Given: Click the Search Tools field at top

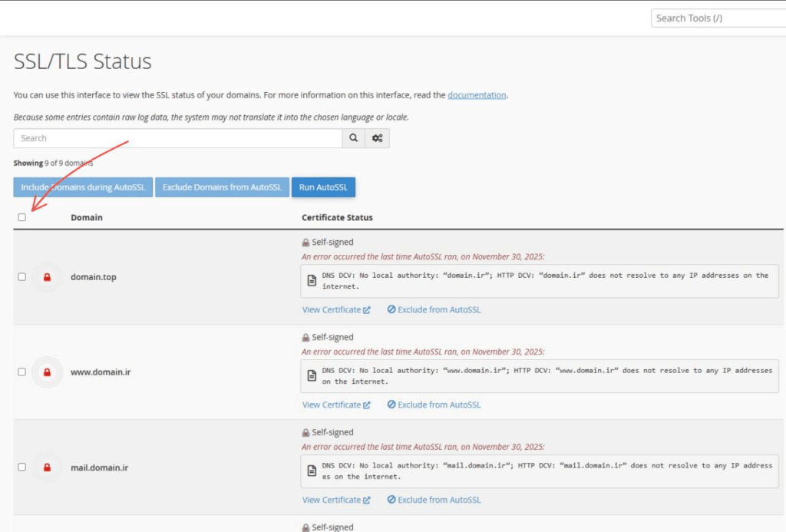Looking at the screenshot, I should [718, 18].
